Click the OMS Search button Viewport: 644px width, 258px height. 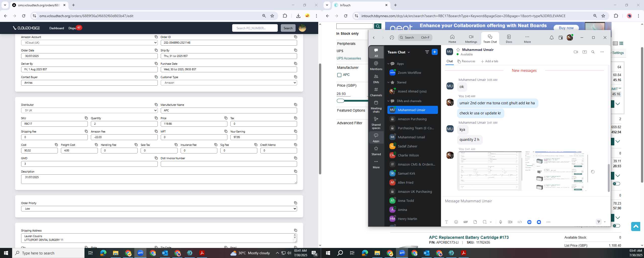(x=288, y=28)
